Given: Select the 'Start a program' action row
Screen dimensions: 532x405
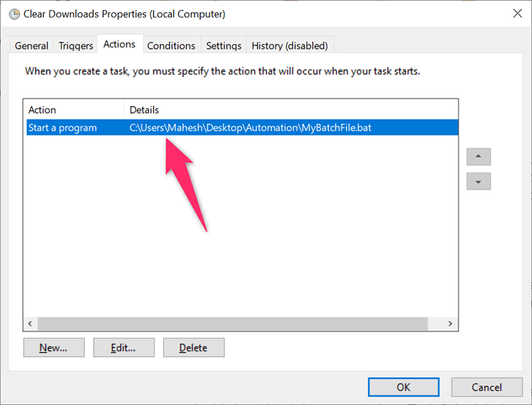Looking at the screenshot, I should (x=63, y=128).
